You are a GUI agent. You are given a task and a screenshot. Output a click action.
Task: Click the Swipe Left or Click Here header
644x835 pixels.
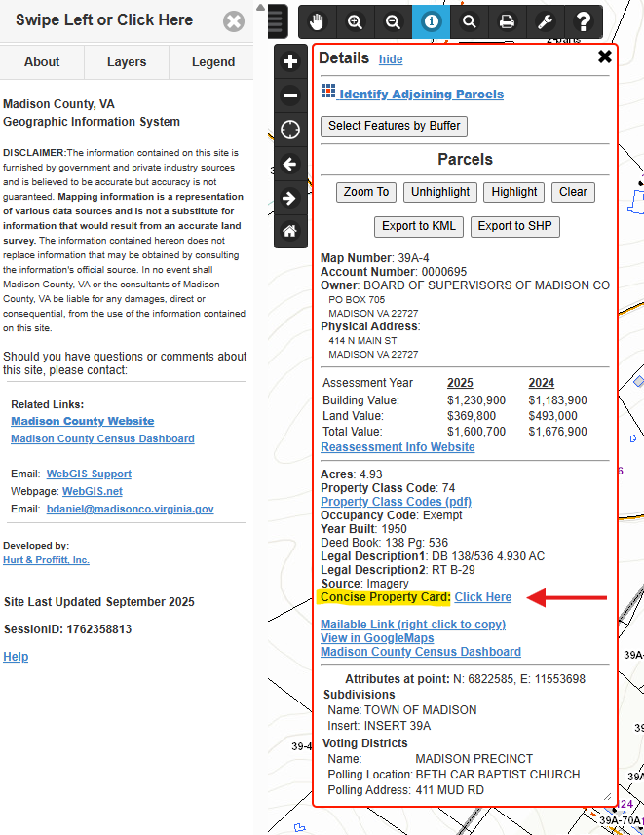coord(104,20)
